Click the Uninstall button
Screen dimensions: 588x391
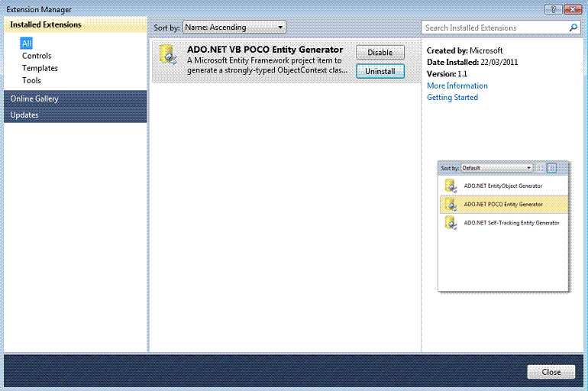click(380, 71)
